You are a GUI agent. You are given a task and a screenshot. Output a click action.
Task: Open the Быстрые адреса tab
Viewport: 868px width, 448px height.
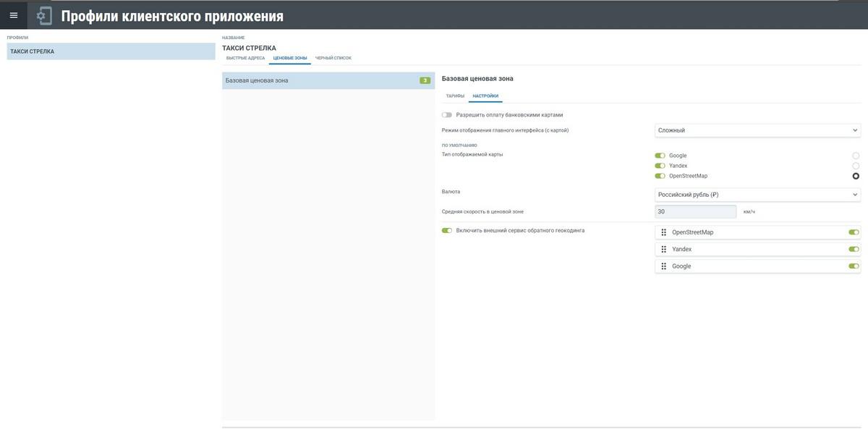coord(245,58)
